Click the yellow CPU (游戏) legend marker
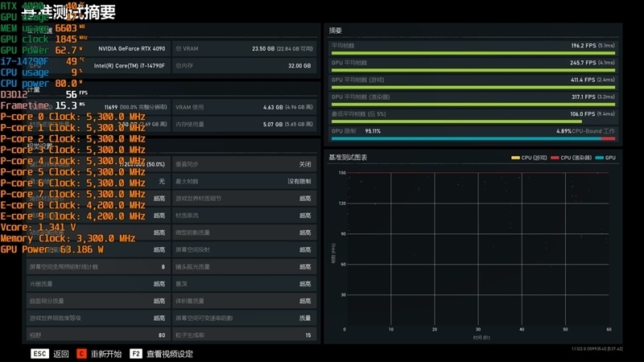The width and height of the screenshot is (644, 362). [x=515, y=158]
